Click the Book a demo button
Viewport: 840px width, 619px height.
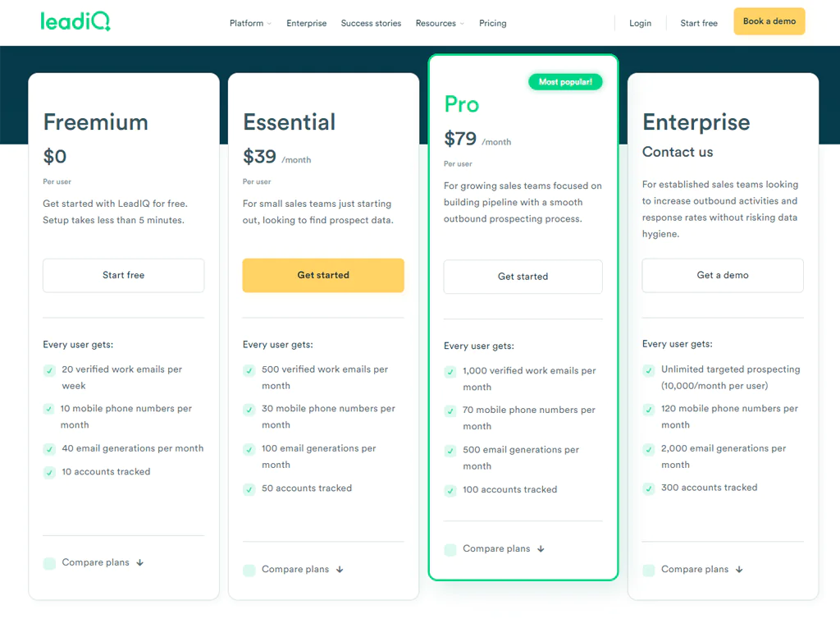tap(769, 21)
